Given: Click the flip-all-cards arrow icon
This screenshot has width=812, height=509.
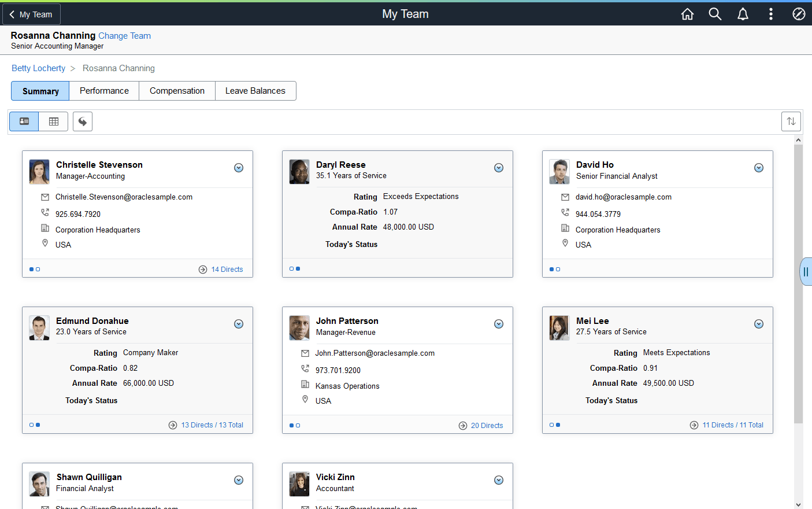Looking at the screenshot, I should coord(83,121).
